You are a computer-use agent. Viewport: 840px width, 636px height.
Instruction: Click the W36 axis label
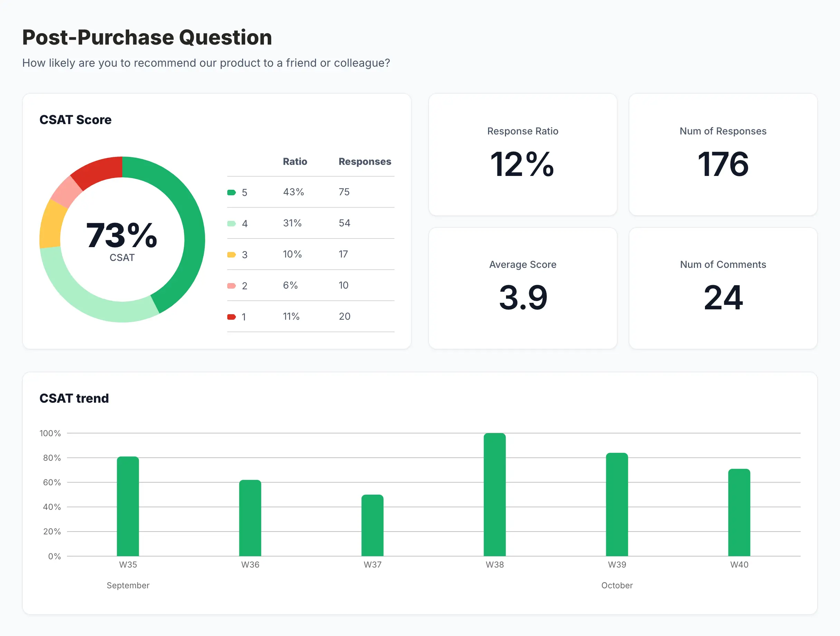coord(250,564)
